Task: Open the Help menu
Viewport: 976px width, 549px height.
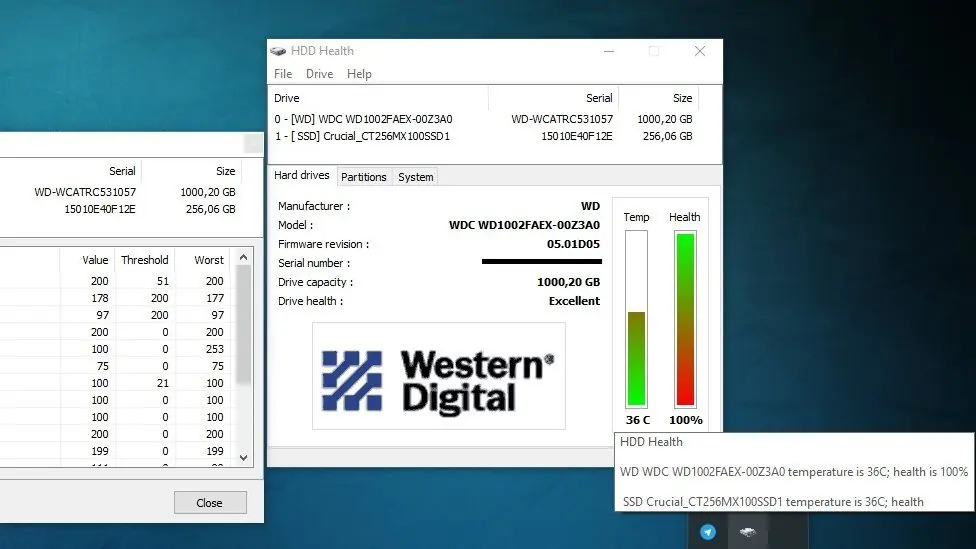Action: 359,73
